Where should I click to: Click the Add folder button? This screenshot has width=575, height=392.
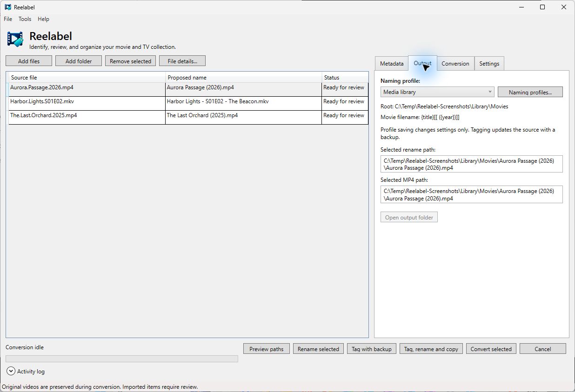79,61
